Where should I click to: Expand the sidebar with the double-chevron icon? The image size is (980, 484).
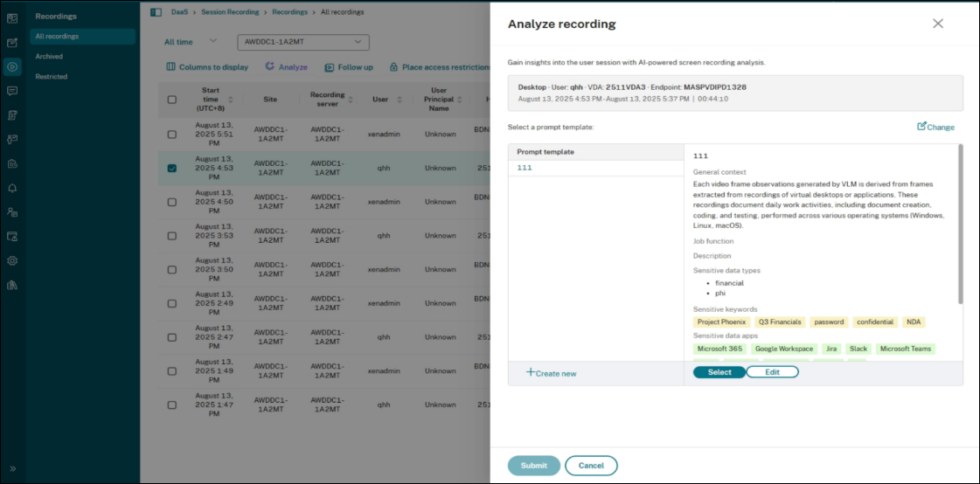[x=12, y=468]
